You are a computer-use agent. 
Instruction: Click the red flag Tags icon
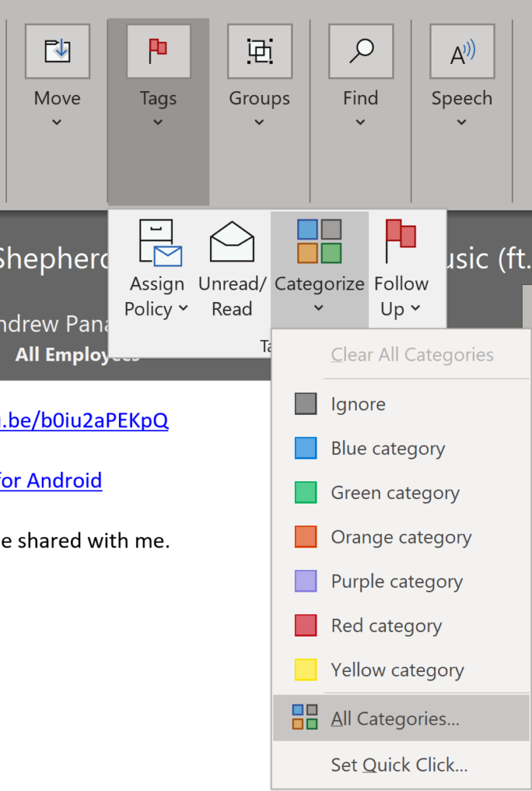[x=158, y=52]
